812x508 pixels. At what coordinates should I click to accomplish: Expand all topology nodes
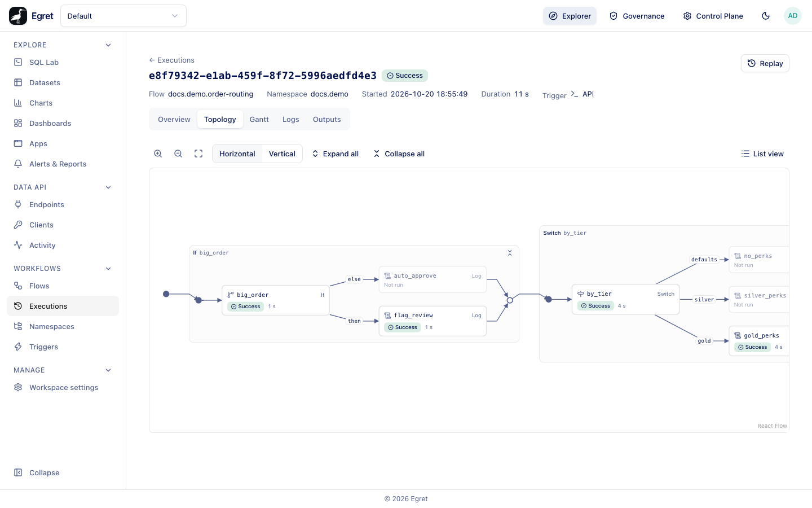tap(335, 154)
